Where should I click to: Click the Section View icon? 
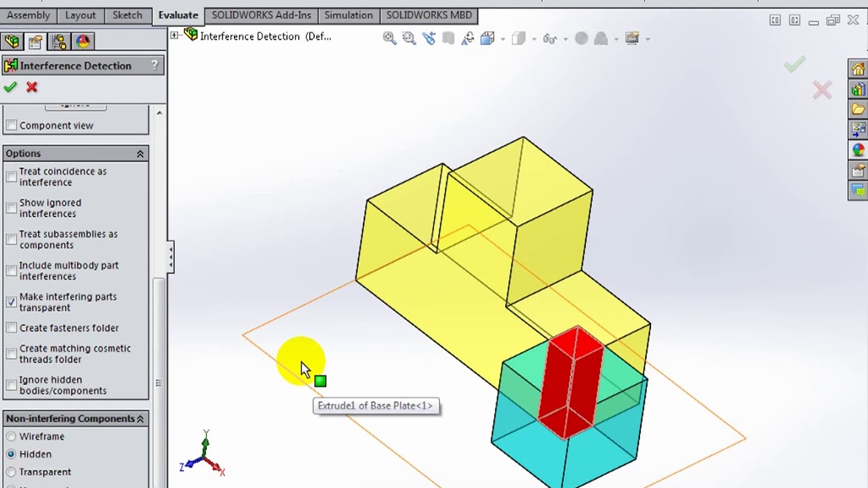(x=448, y=39)
